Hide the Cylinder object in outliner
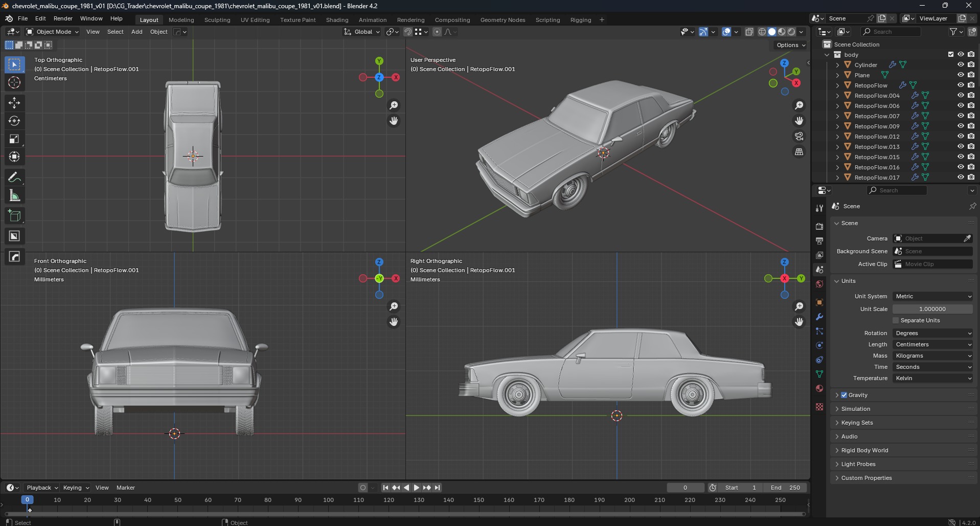980x526 pixels. [x=961, y=65]
